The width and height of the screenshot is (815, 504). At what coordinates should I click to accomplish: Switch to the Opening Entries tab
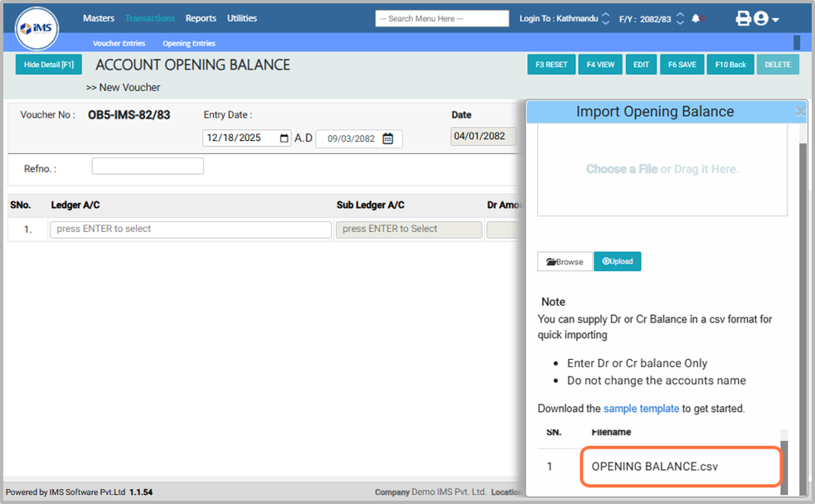(189, 43)
